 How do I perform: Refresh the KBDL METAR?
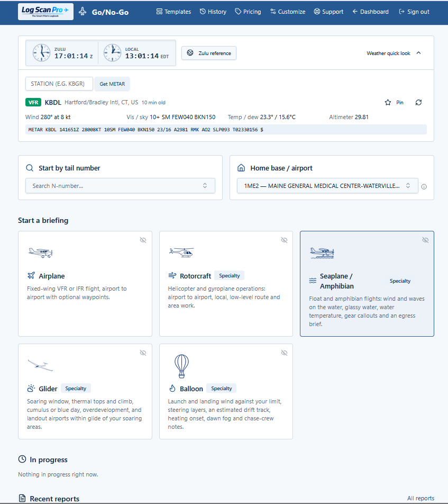(418, 103)
